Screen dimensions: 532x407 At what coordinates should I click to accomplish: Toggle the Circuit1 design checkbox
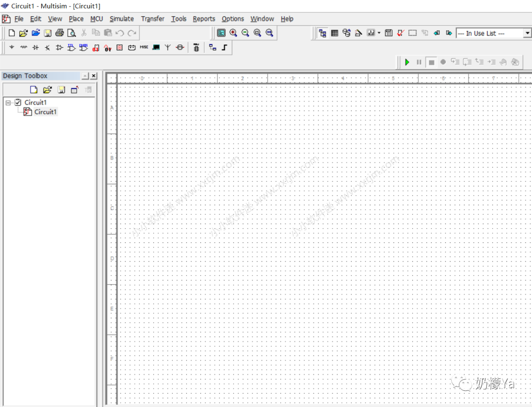(x=18, y=102)
